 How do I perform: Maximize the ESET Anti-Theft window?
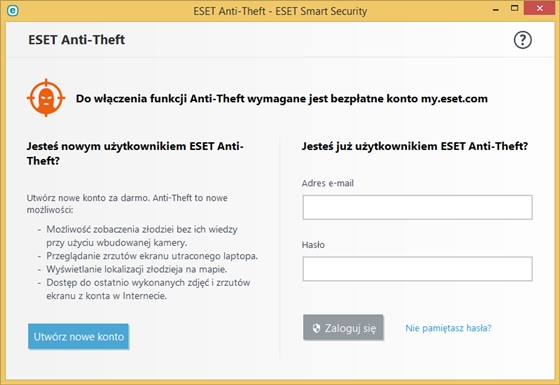coord(514,8)
